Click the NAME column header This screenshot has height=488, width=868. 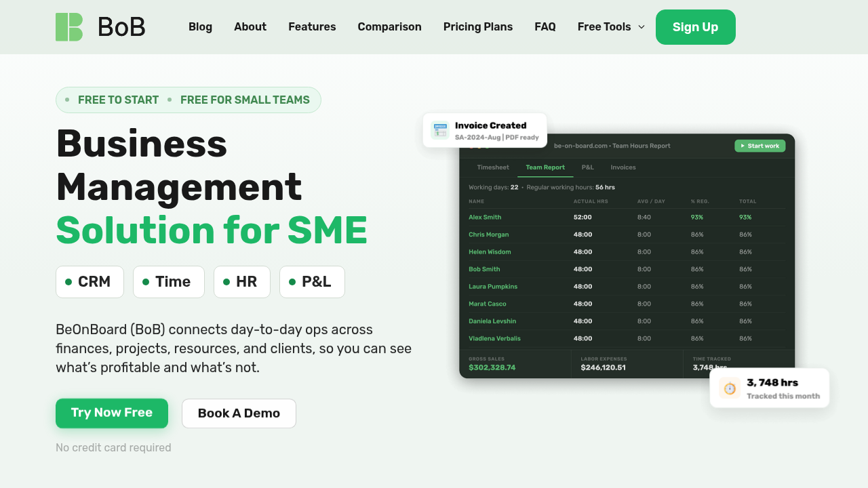pyautogui.click(x=476, y=201)
